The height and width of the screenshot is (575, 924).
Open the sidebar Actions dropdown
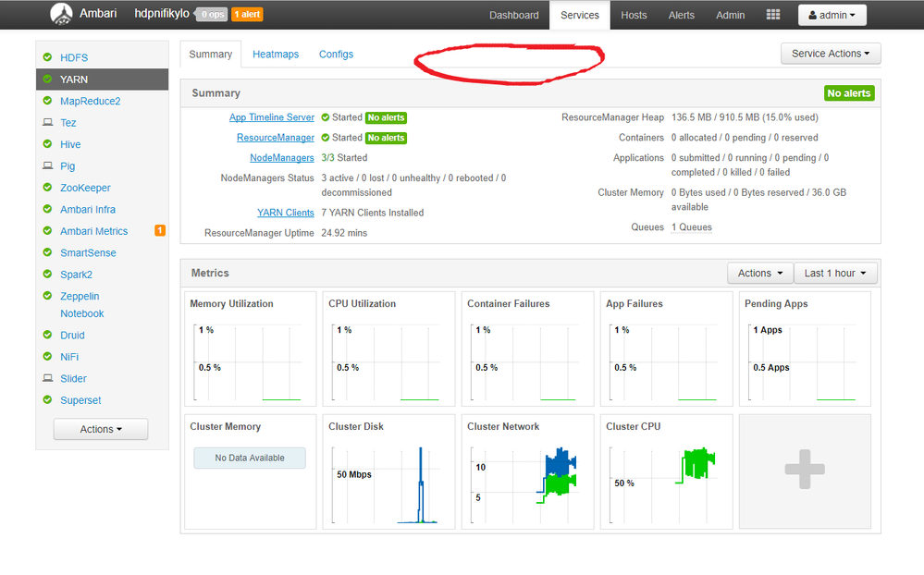(x=101, y=429)
